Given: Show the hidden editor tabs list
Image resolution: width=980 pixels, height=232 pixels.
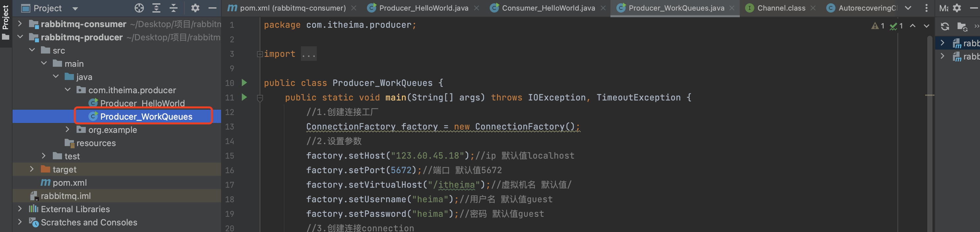Looking at the screenshot, I should tap(908, 8).
